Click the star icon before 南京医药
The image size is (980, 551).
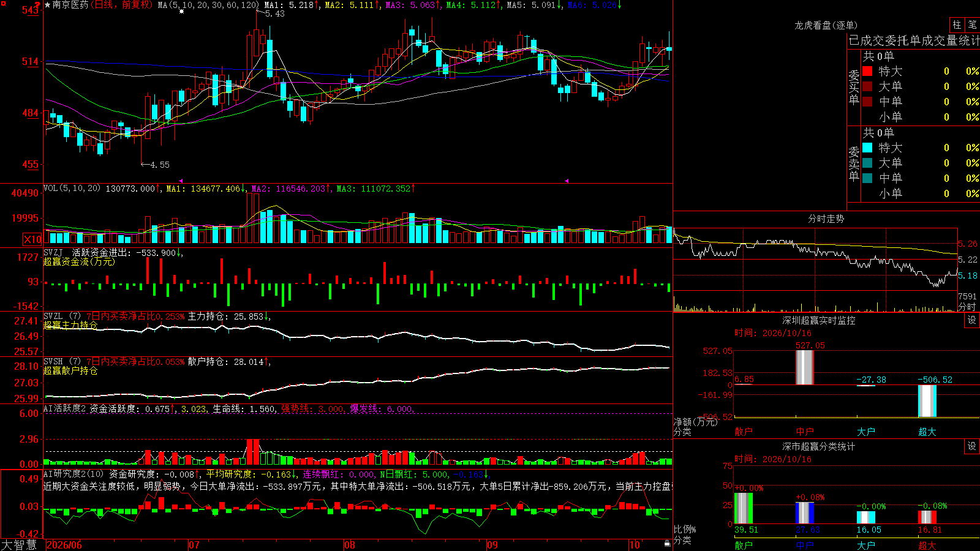click(x=47, y=5)
